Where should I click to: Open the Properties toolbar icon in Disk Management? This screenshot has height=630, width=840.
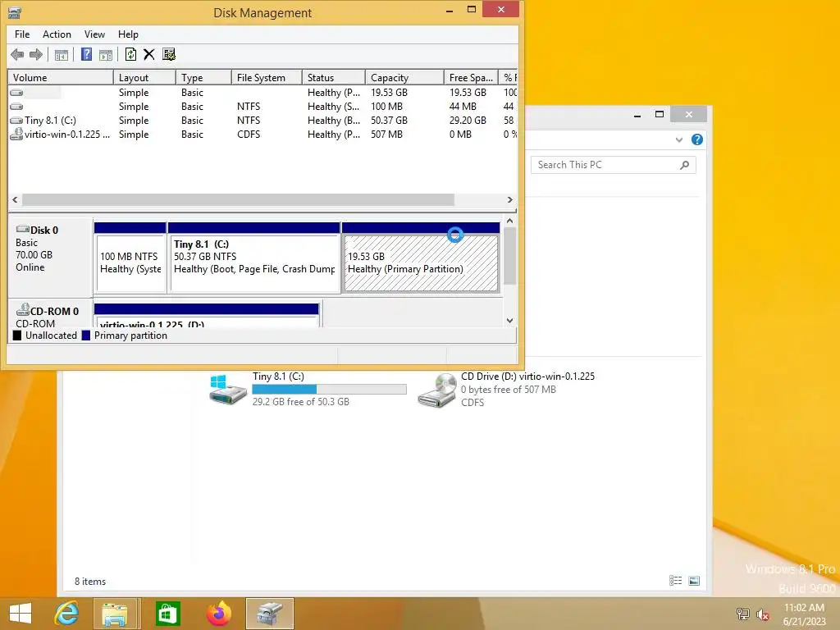tap(169, 54)
